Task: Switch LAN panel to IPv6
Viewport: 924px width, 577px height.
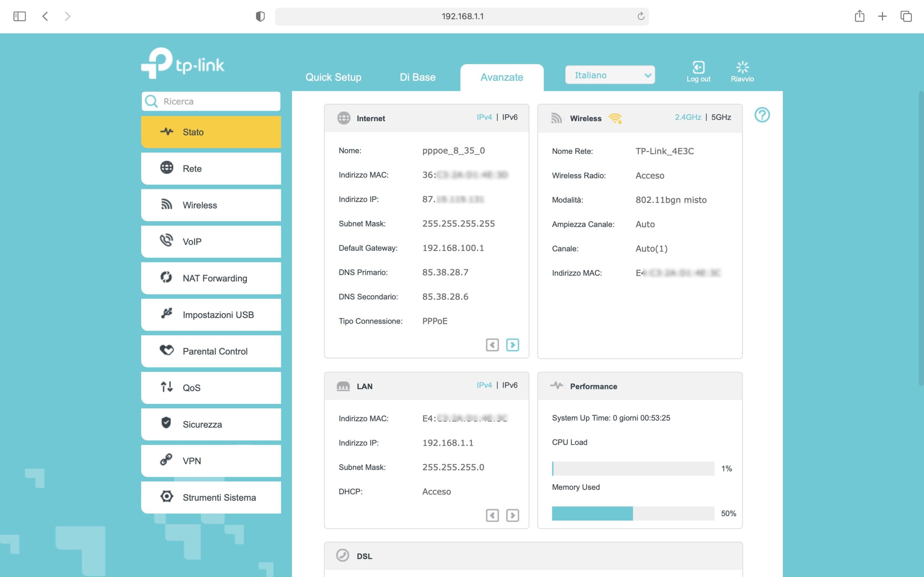Action: click(x=509, y=385)
